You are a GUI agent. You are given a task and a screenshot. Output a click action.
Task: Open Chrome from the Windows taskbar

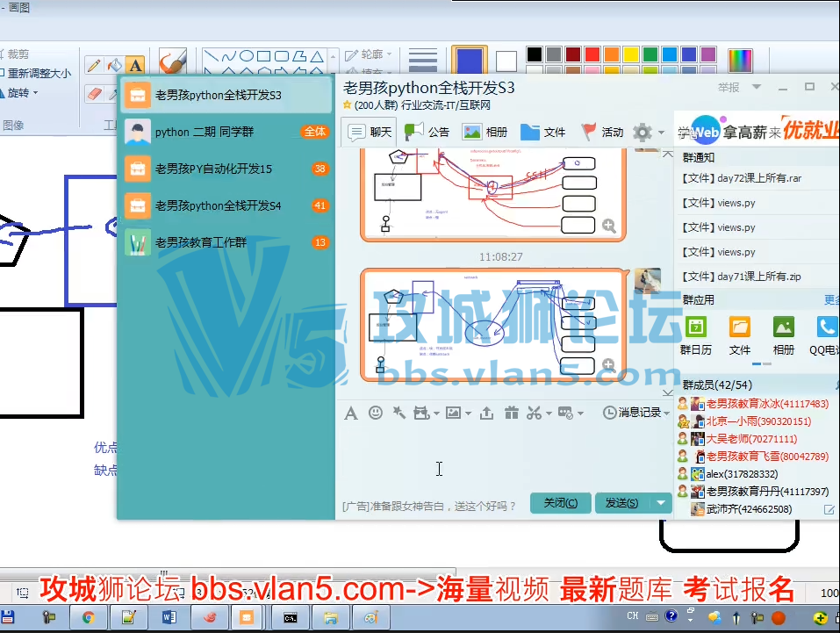click(88, 618)
